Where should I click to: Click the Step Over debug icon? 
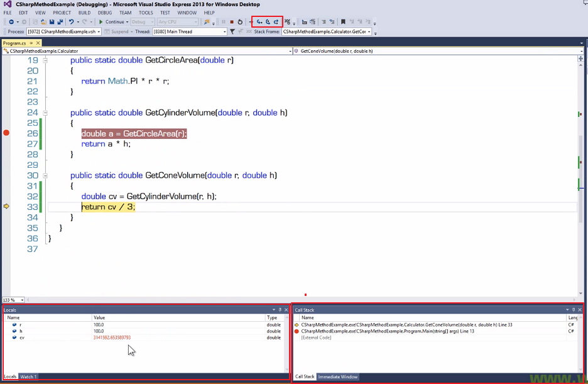(268, 22)
